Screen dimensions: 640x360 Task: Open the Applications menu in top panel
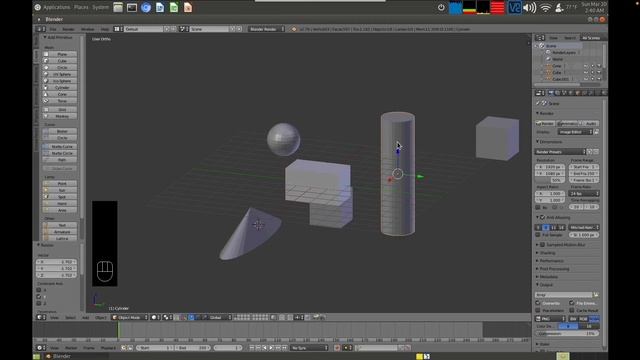[x=56, y=7]
